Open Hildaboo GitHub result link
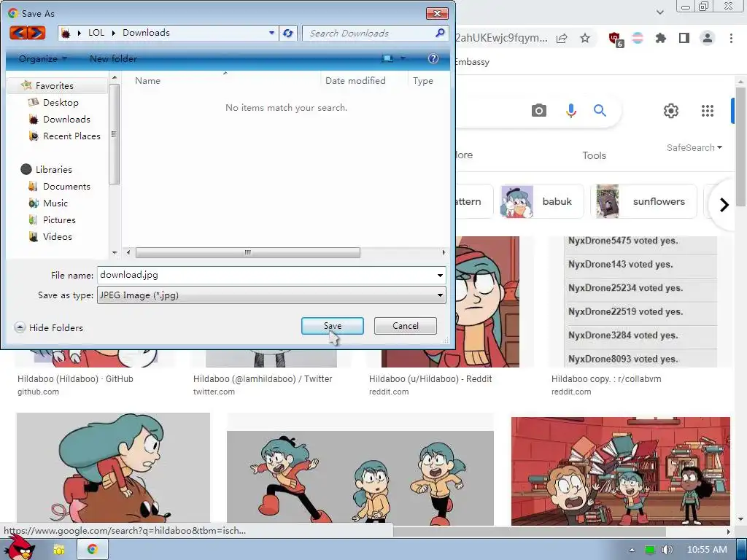 pos(75,379)
